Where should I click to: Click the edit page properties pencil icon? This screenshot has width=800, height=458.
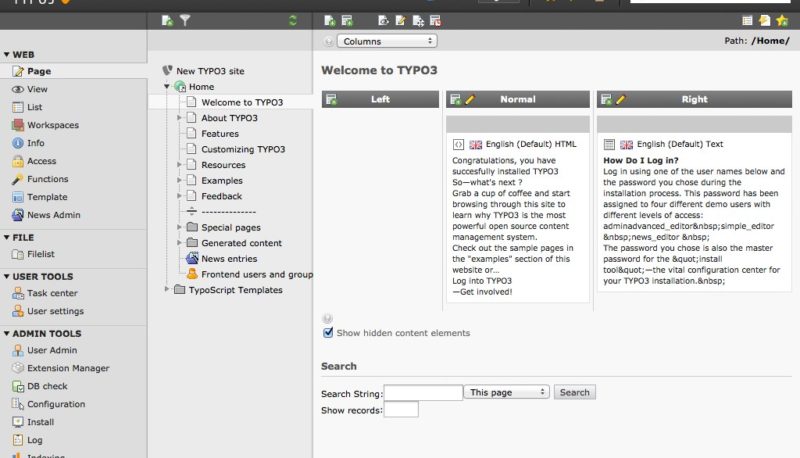401,20
